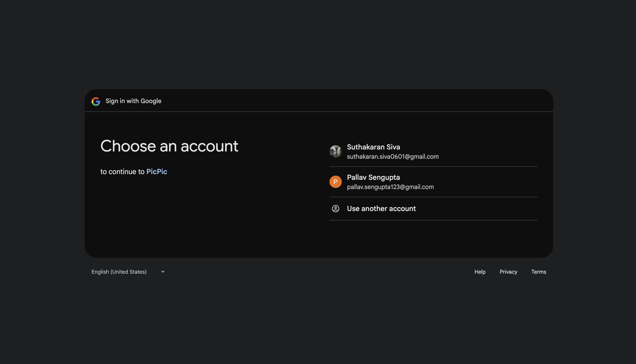This screenshot has height=364, width=636.
Task: Click the Google G logo
Action: click(96, 101)
